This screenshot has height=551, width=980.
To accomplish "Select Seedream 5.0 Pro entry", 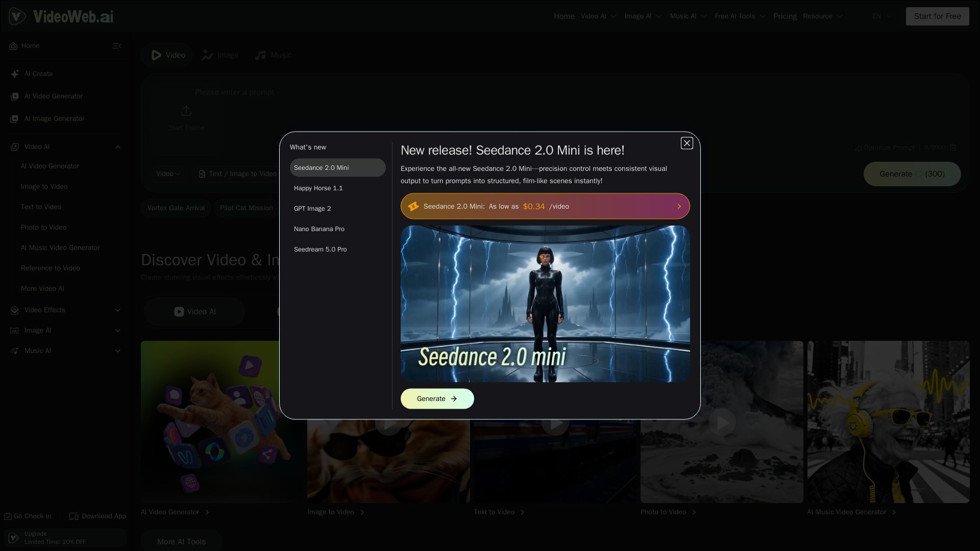I will point(337,249).
